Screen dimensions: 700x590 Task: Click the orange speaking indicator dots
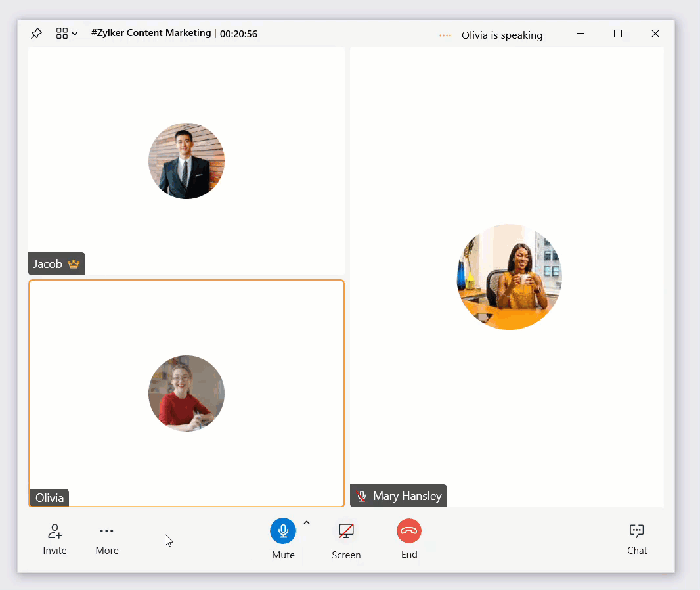[445, 35]
